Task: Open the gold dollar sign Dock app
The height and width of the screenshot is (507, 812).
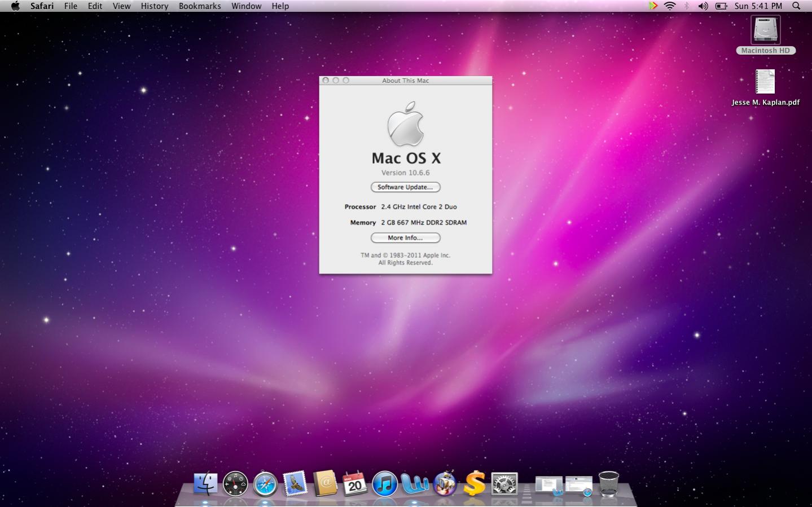Action: 475,483
